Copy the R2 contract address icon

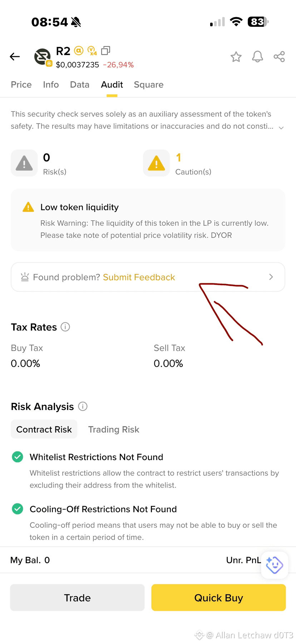tap(105, 51)
